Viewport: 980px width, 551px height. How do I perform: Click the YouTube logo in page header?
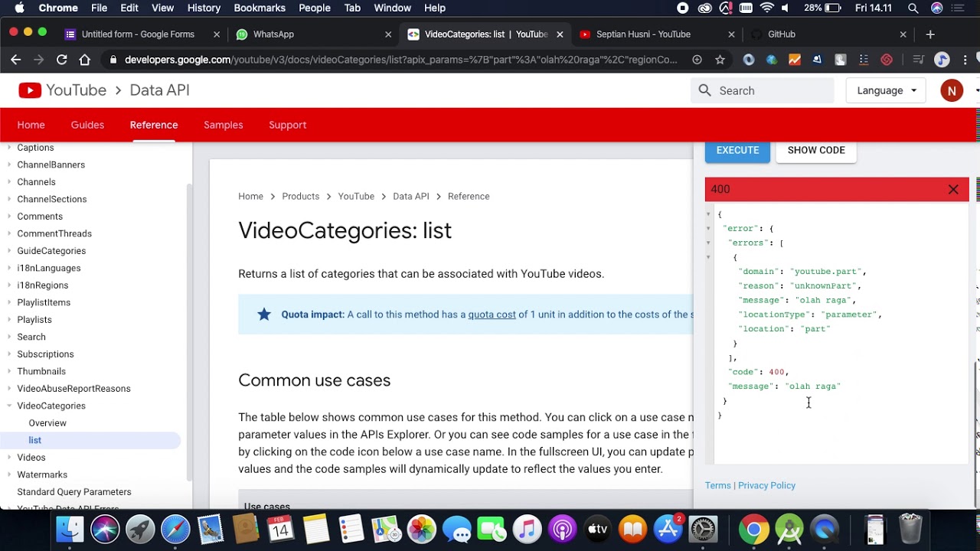30,90
